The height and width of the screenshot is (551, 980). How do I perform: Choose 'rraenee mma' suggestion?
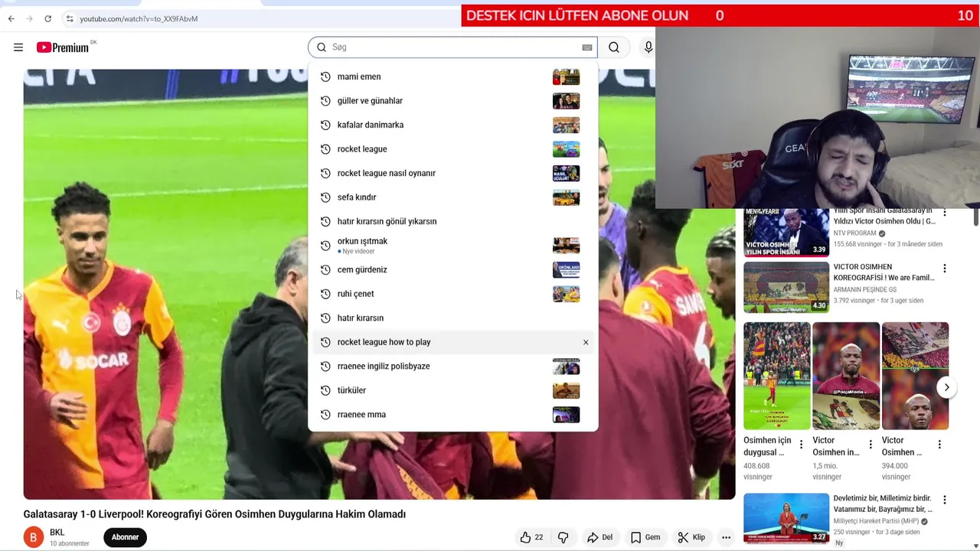pos(452,414)
